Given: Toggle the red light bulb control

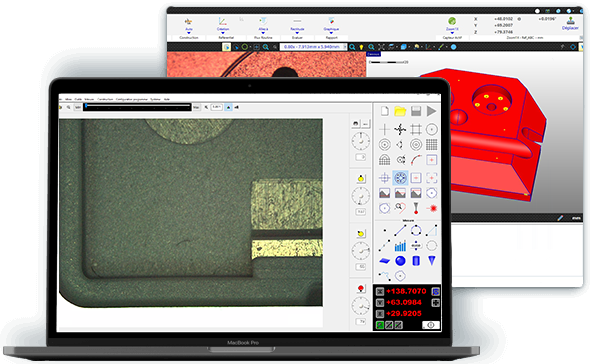Looking at the screenshot, I should 361,288.
